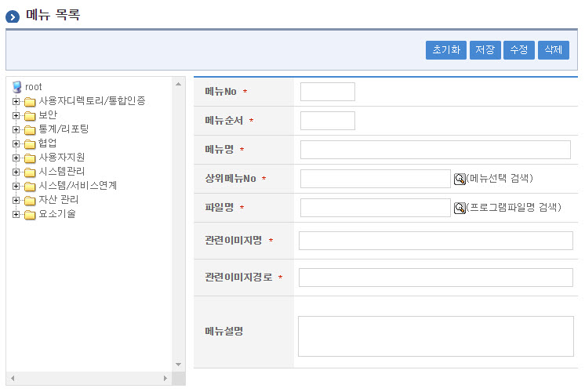Expand the 사용자디렉토리/통합인증 tree node

coord(16,101)
